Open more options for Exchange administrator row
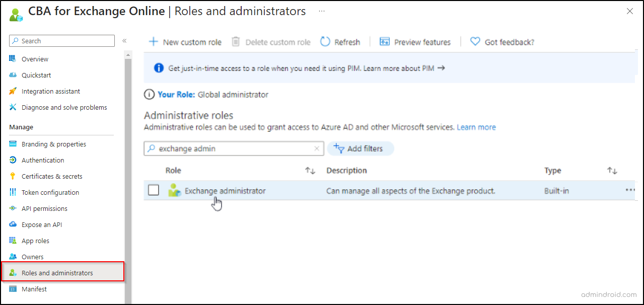Viewport: 644px width, 305px height. pos(630,190)
